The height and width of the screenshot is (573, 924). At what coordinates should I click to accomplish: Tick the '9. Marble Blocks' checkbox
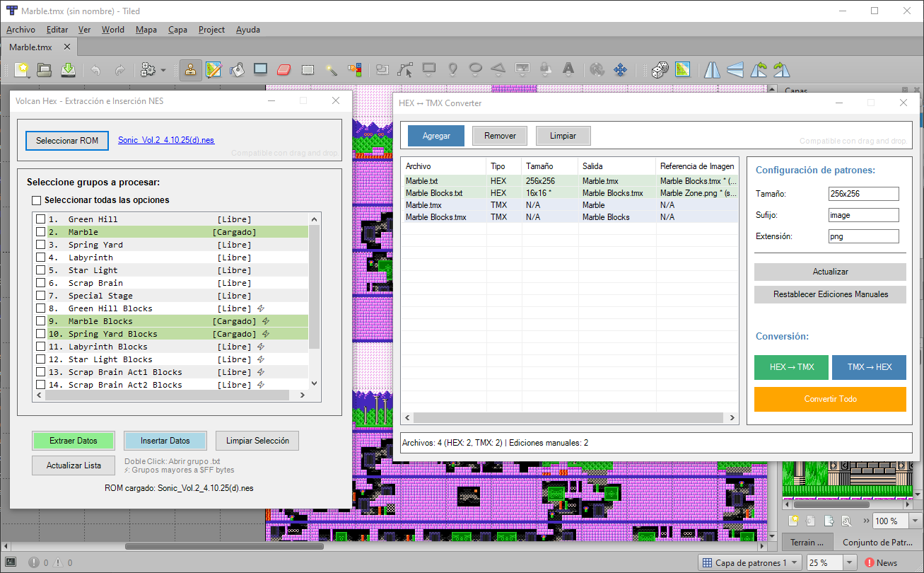click(41, 321)
